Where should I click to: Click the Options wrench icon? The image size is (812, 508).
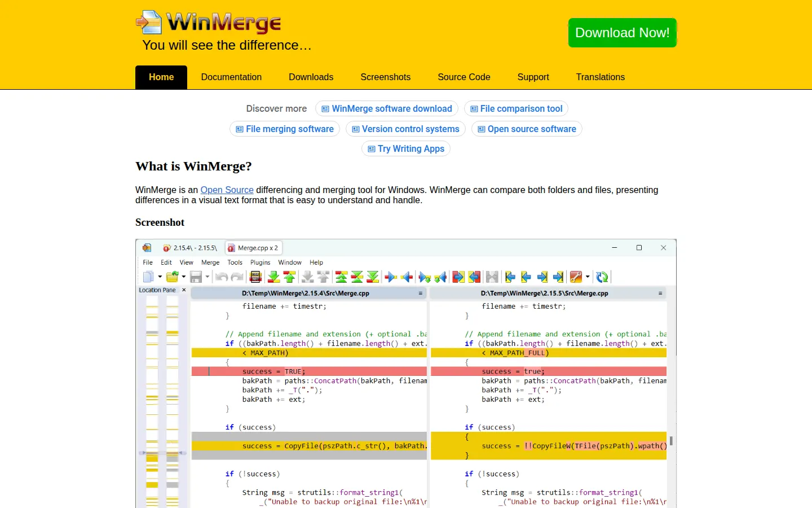[575, 277]
